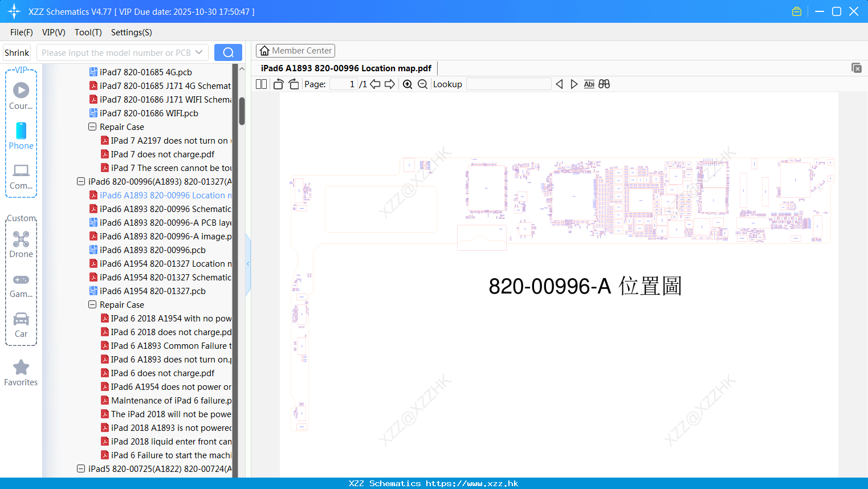This screenshot has height=489, width=868.
Task: Close all document tabs icon
Action: (857, 68)
